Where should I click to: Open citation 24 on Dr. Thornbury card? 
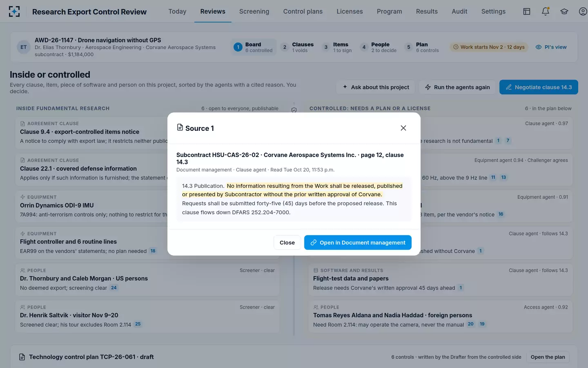pyautogui.click(x=114, y=288)
